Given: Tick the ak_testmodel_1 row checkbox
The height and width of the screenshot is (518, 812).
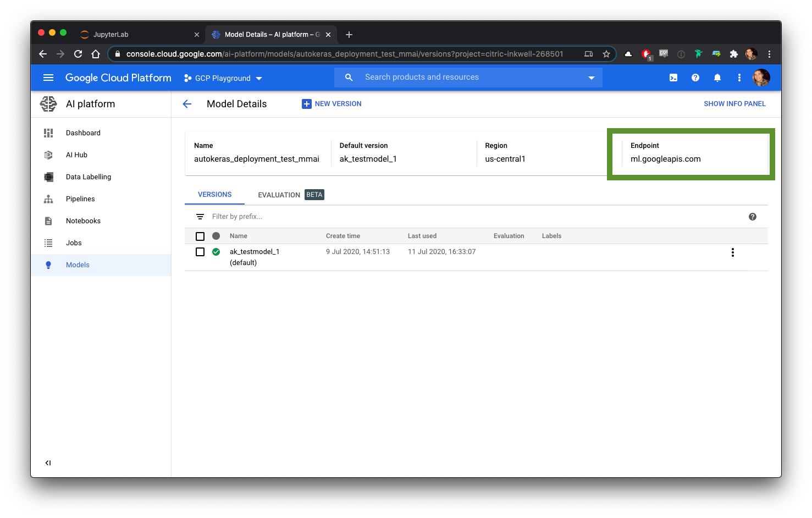Looking at the screenshot, I should point(200,252).
